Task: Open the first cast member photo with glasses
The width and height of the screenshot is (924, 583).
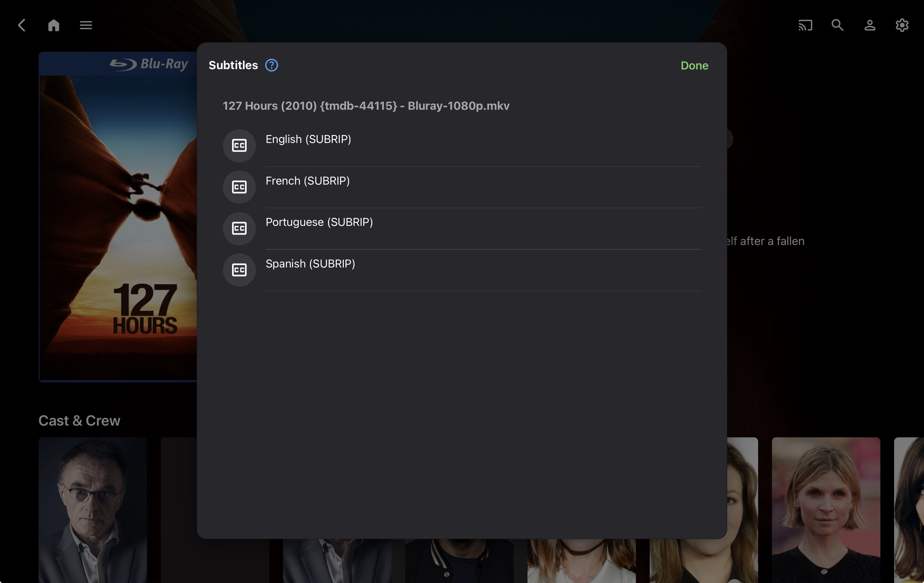Action: (92, 509)
